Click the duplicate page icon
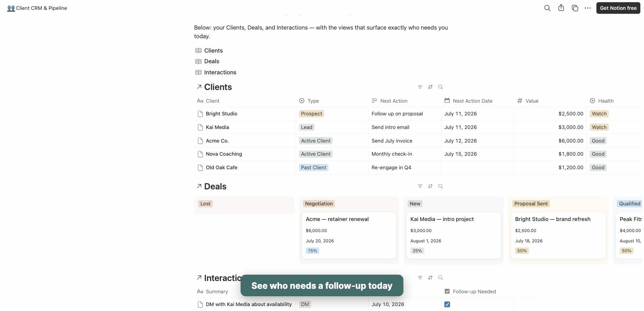 click(x=575, y=8)
